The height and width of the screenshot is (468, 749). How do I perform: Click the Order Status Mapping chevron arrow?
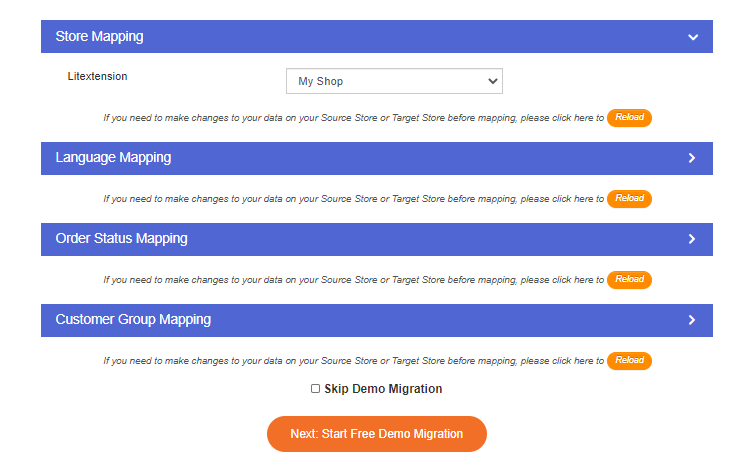pyautogui.click(x=692, y=239)
